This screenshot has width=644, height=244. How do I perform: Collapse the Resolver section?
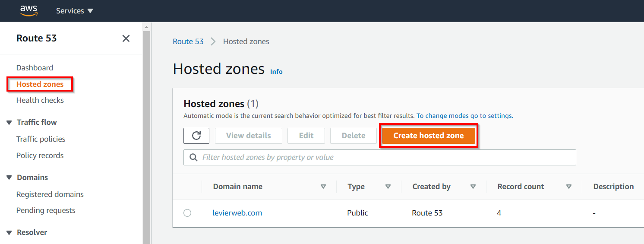coord(9,233)
